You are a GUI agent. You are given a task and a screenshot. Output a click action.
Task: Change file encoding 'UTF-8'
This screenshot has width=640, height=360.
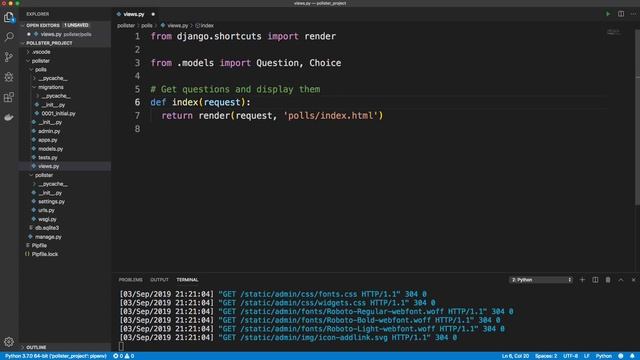click(570, 356)
